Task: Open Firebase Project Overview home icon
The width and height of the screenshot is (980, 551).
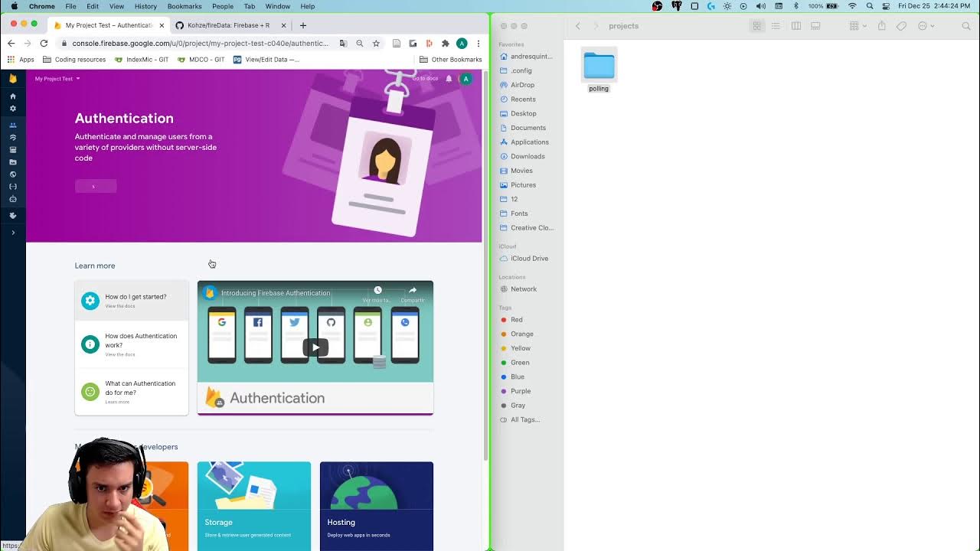Action: [x=12, y=96]
